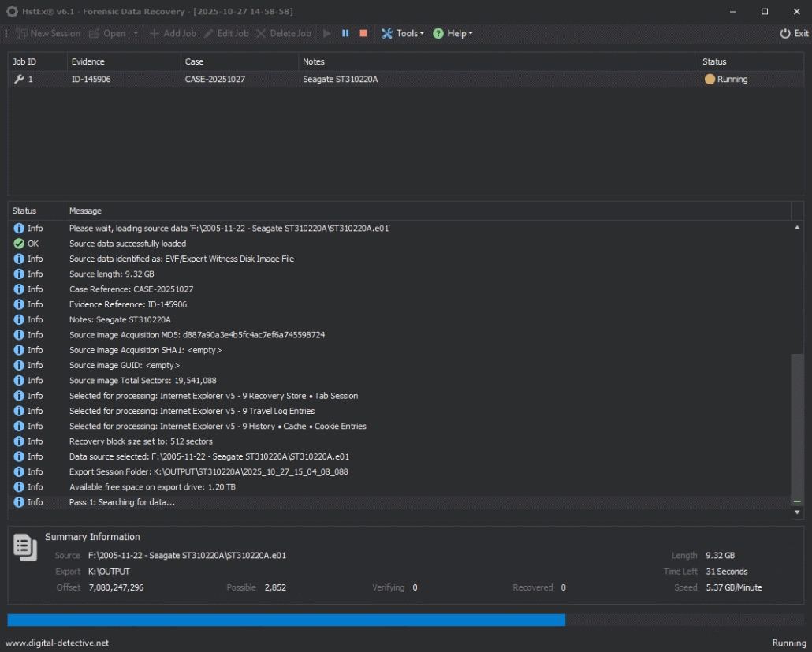Viewport: 812px width, 652px height.
Task: Select the Seagate ST310220A job row
Action: [340, 80]
